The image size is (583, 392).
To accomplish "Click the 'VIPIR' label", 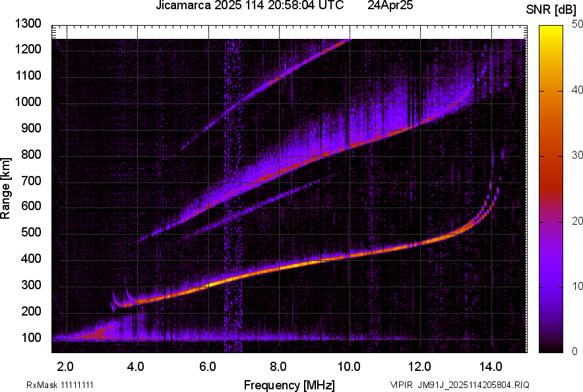I will (x=402, y=385).
